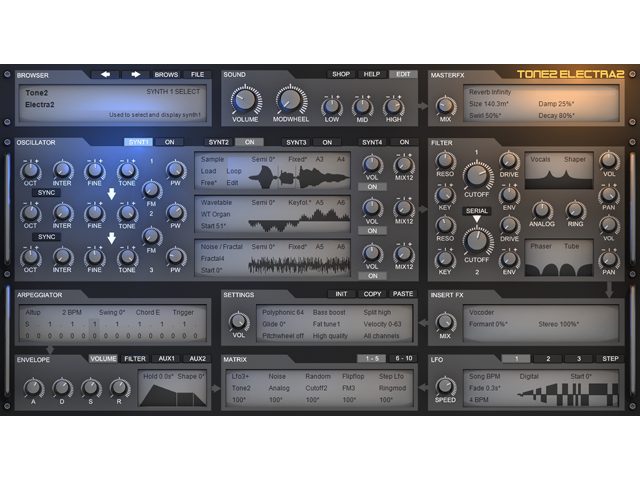
Task: Toggle the SERIAL filter routing button
Action: [x=476, y=211]
